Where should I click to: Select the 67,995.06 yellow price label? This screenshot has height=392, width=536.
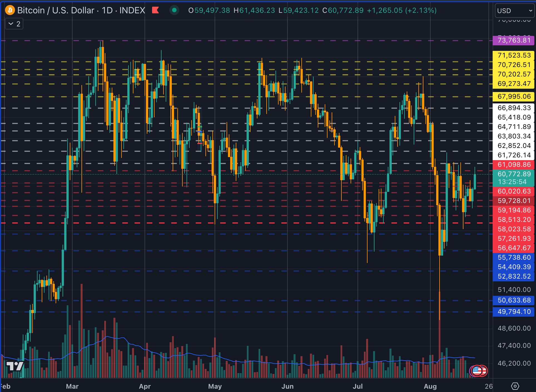click(513, 96)
